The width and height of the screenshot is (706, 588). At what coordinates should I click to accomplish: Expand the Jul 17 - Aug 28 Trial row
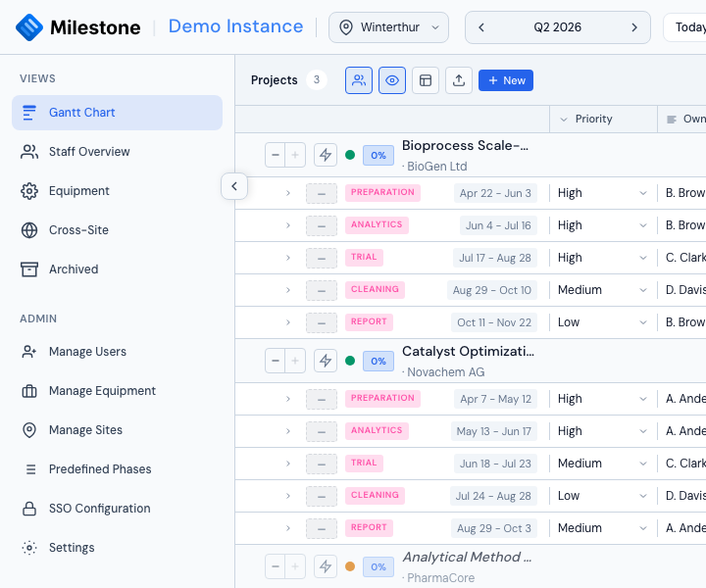[288, 259]
